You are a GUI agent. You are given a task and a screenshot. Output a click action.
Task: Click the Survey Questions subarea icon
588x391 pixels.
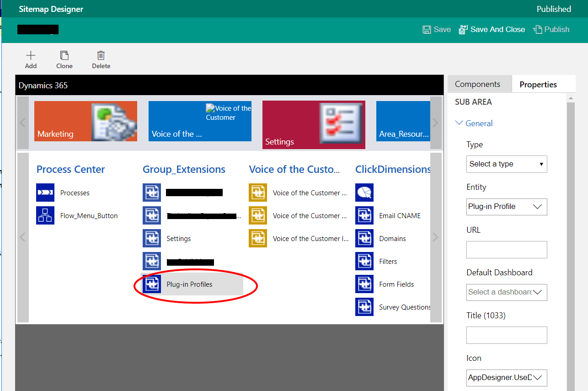coord(364,307)
